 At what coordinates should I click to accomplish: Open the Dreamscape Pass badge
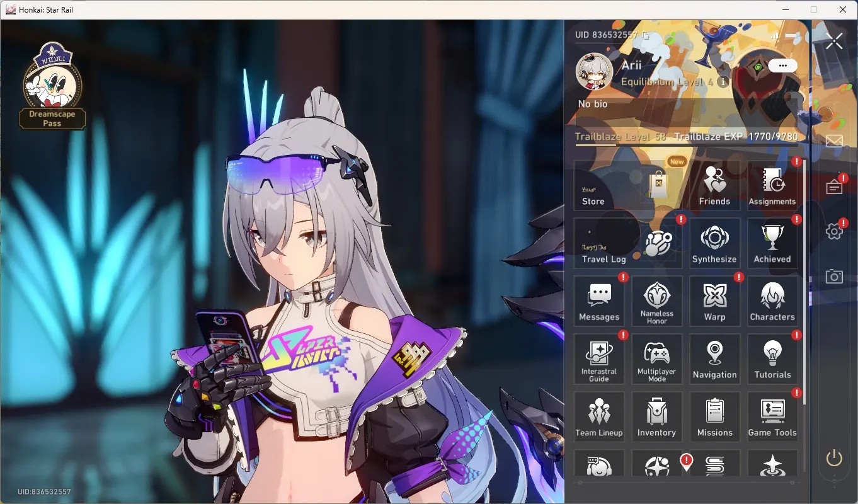click(x=53, y=86)
